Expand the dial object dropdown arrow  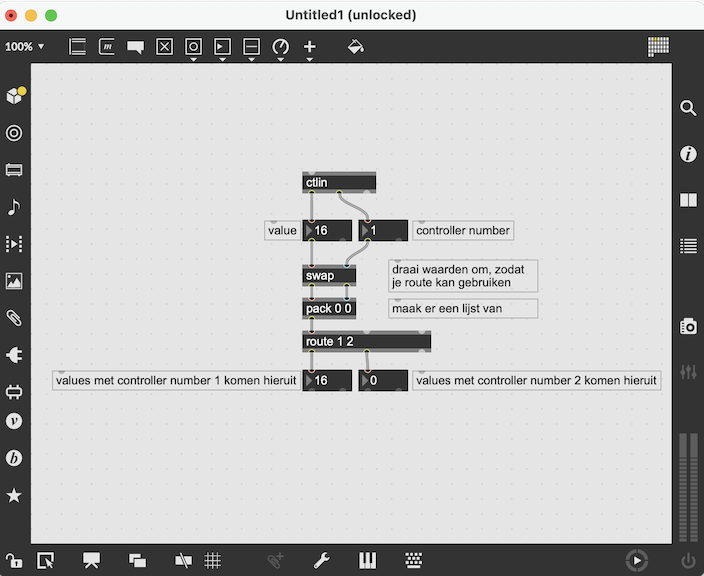pos(281,59)
